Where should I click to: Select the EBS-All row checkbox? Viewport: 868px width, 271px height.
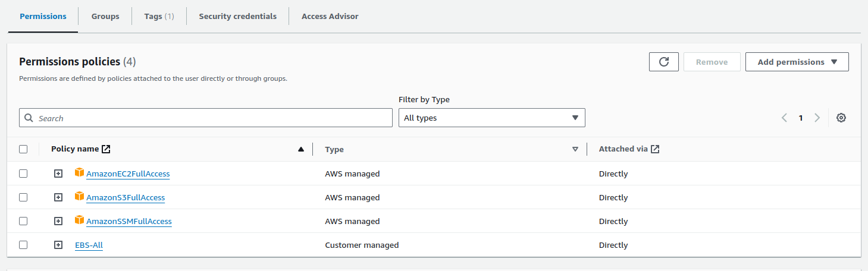(x=23, y=245)
